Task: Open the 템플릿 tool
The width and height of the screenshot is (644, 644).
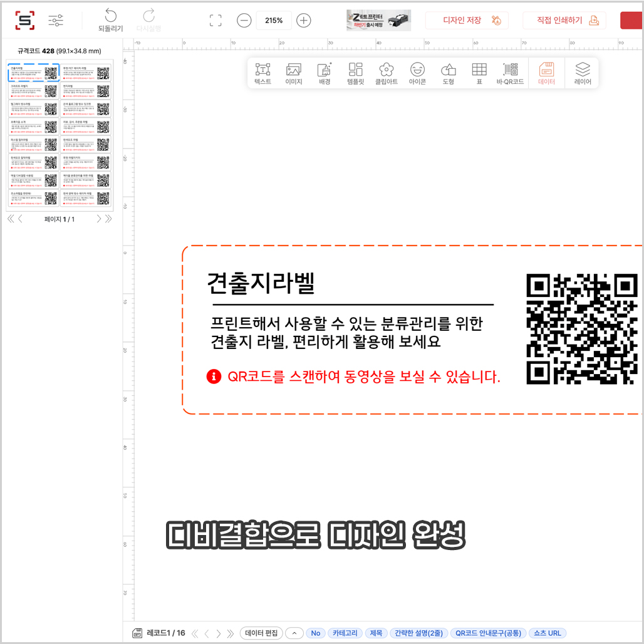Action: [356, 73]
